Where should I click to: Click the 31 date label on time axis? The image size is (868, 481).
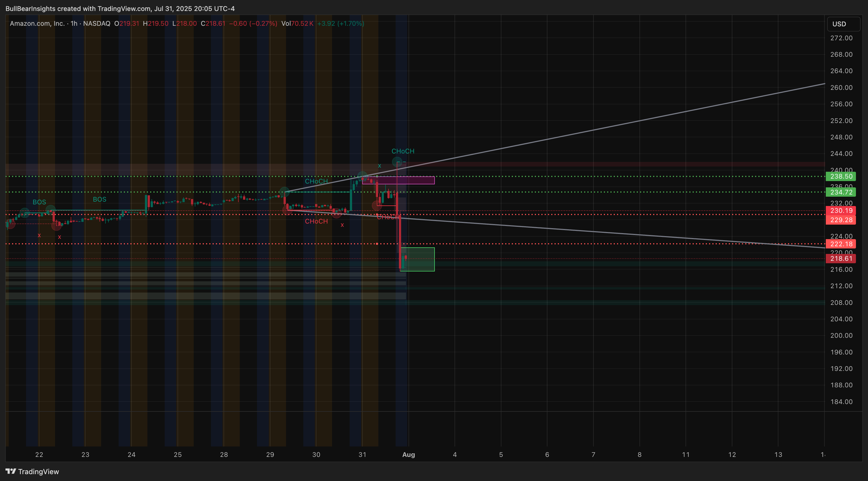pyautogui.click(x=362, y=454)
